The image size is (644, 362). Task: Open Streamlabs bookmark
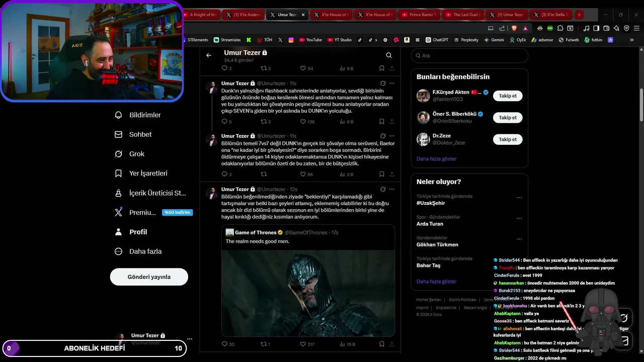point(227,40)
